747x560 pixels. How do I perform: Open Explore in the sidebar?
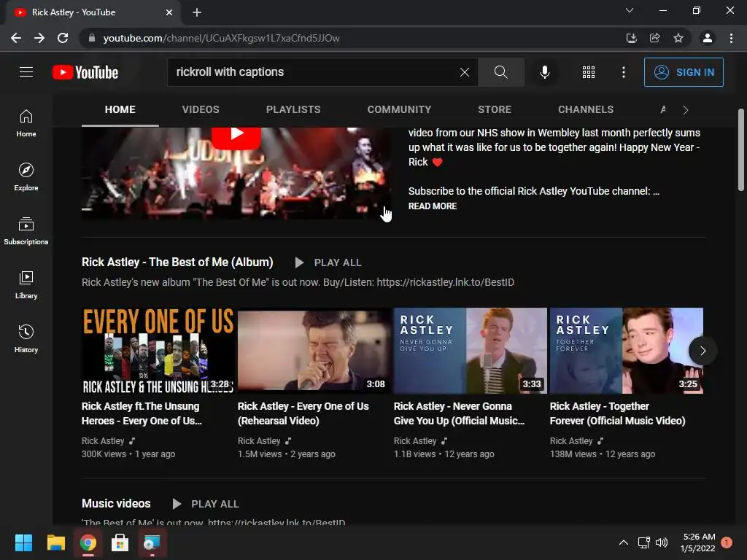point(26,176)
